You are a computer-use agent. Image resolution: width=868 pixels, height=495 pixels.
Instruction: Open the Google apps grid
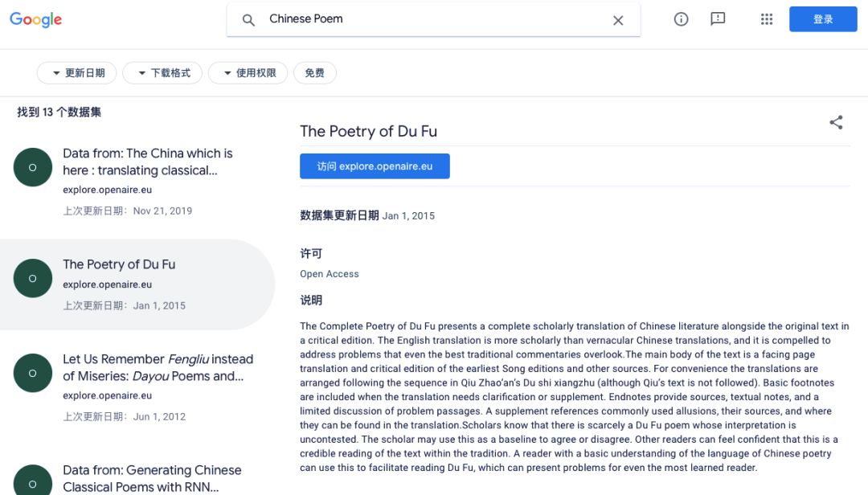pos(766,19)
